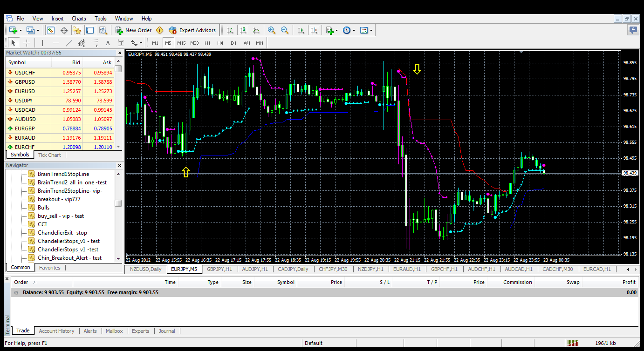This screenshot has width=644, height=351.
Task: Open the Charts menu
Action: click(79, 19)
